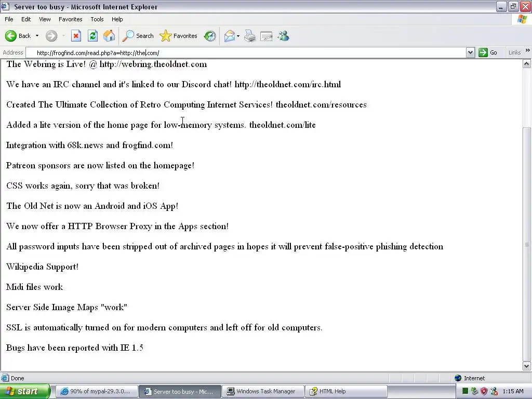Open the Favorites menu
The height and width of the screenshot is (399, 532).
pos(70,19)
